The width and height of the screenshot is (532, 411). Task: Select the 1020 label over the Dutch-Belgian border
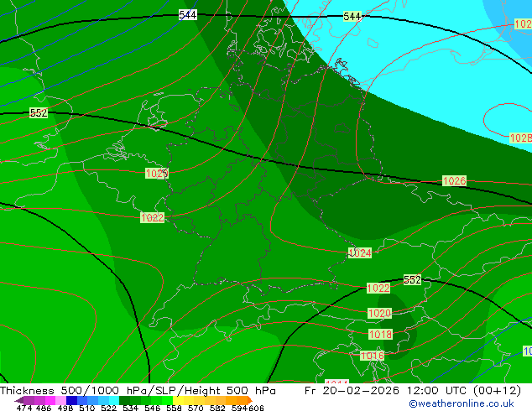[x=157, y=174]
